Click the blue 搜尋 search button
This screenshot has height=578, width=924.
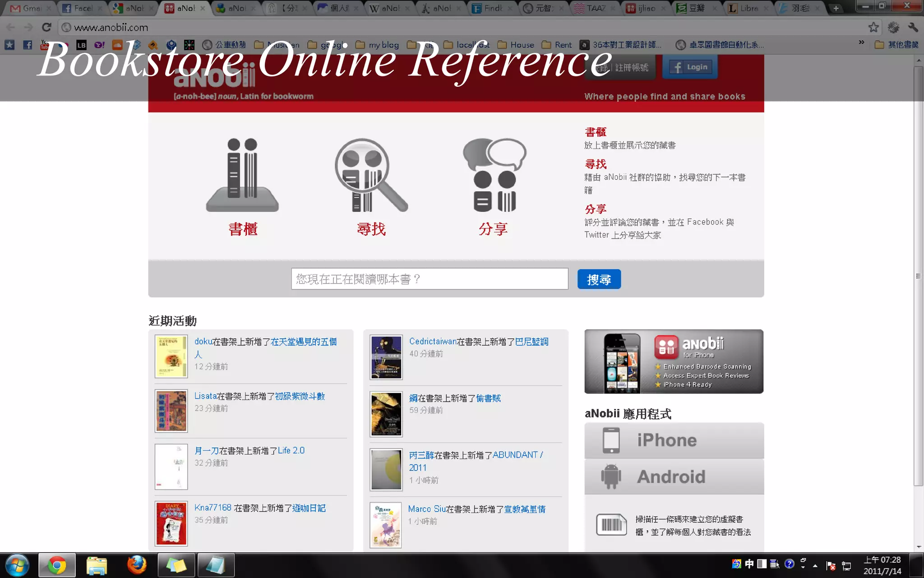(x=599, y=279)
